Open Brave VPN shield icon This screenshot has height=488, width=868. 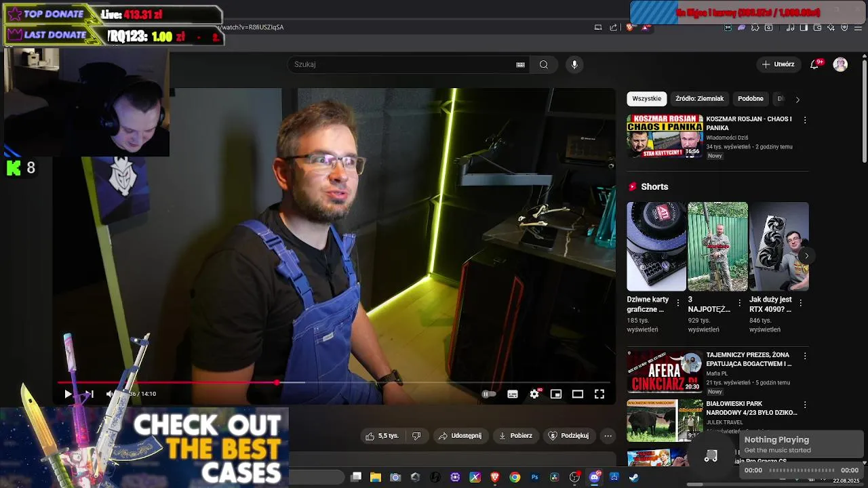[844, 28]
